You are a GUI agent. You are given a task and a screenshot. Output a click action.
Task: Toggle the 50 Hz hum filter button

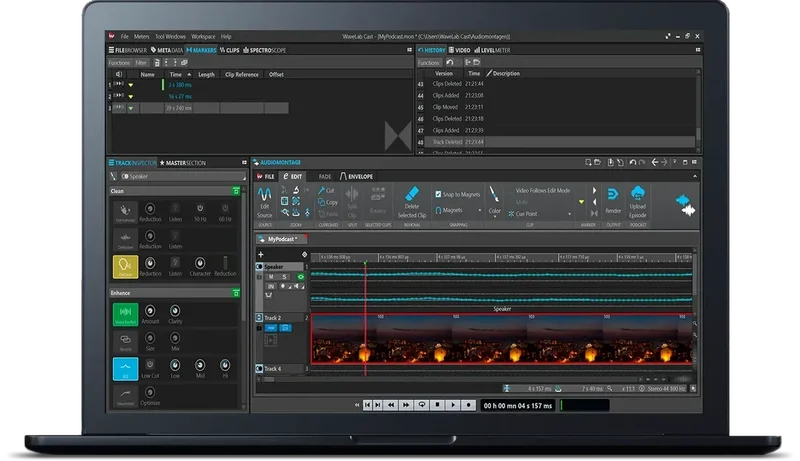[200, 209]
